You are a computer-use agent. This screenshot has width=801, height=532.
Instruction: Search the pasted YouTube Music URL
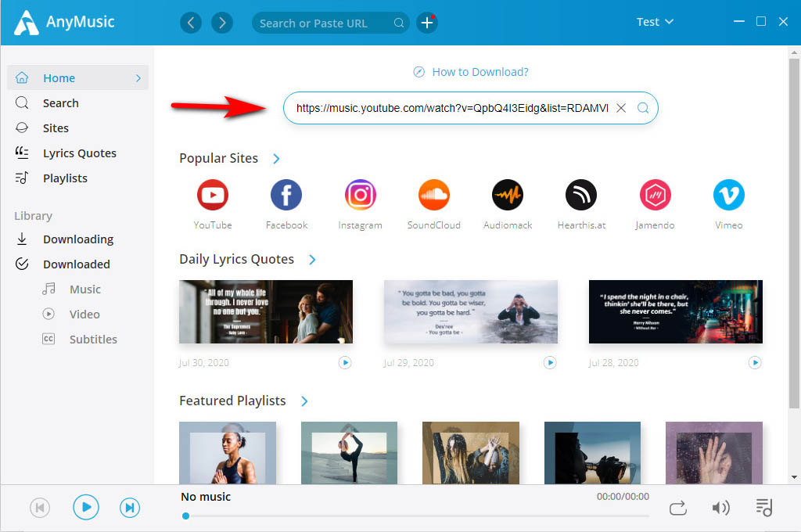pyautogui.click(x=643, y=108)
